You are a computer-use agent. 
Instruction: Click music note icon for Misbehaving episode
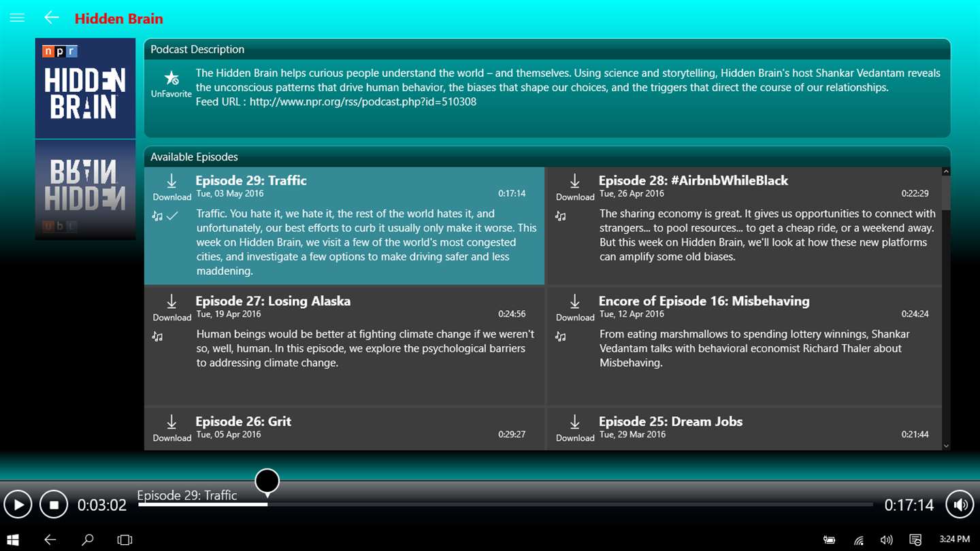click(x=560, y=337)
